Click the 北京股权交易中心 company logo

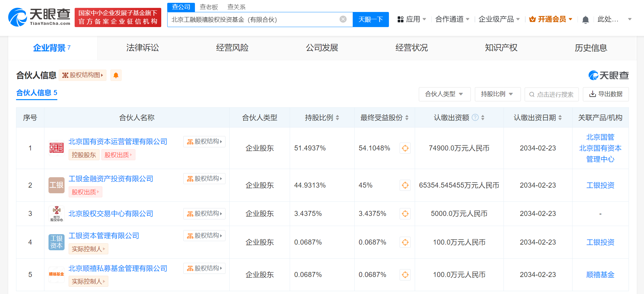tap(56, 214)
